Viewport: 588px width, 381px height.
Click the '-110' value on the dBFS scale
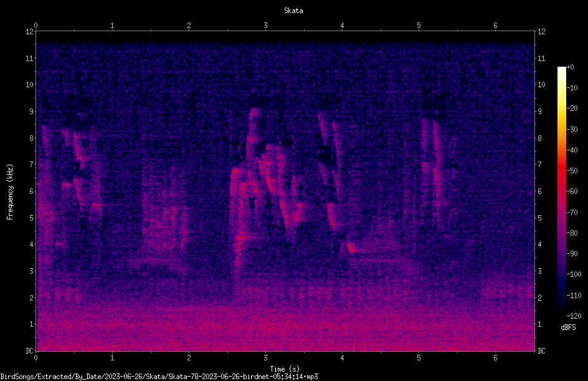click(574, 296)
